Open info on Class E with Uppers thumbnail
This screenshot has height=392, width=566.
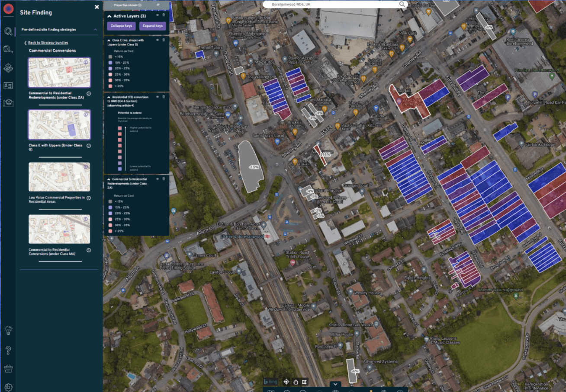coord(86,115)
